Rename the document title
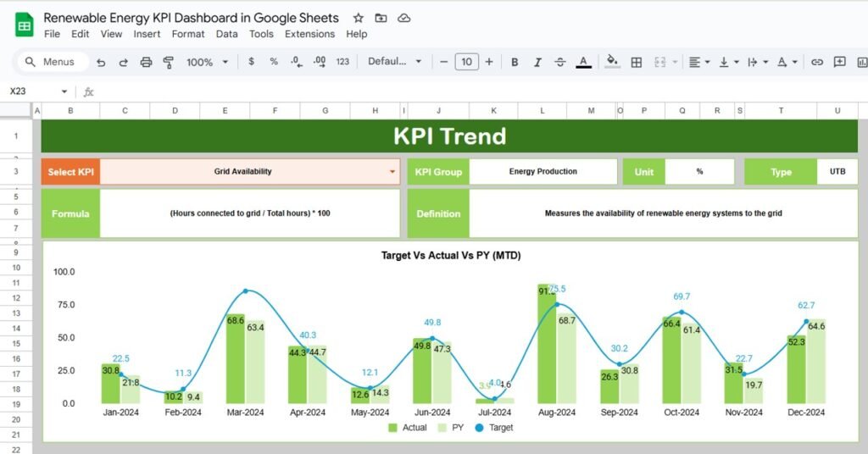Viewport: 868px width, 454px height. 191,18
